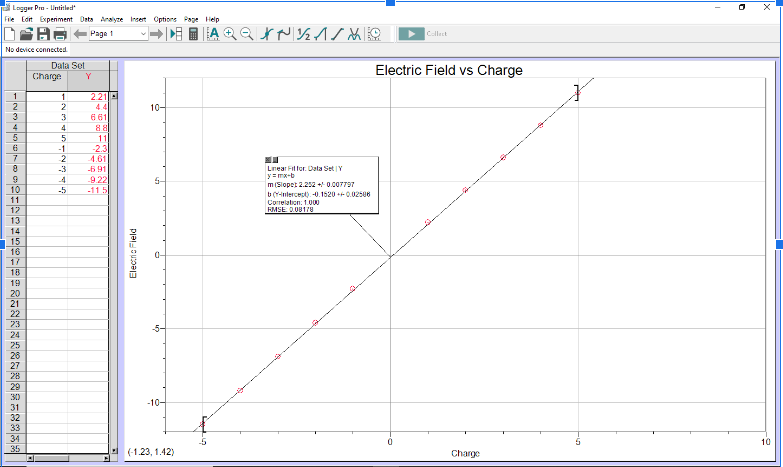Click the table's horizontal scroll left arrow

pyautogui.click(x=30, y=458)
